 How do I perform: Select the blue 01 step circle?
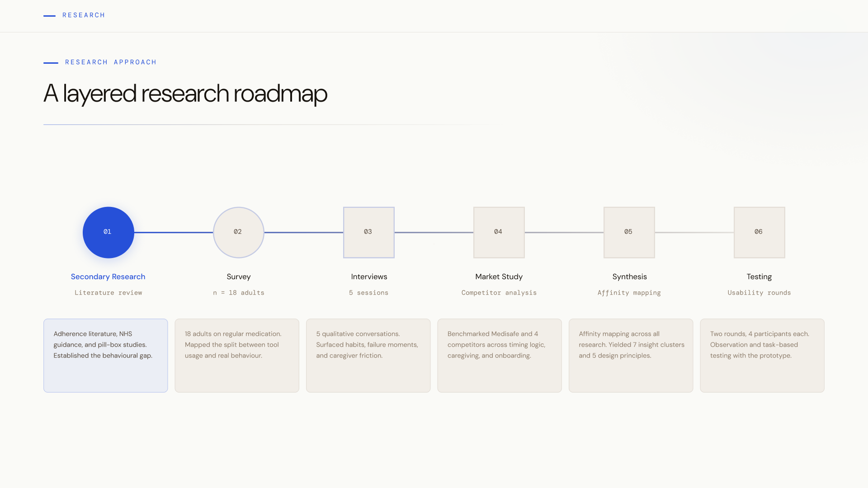[x=108, y=232]
